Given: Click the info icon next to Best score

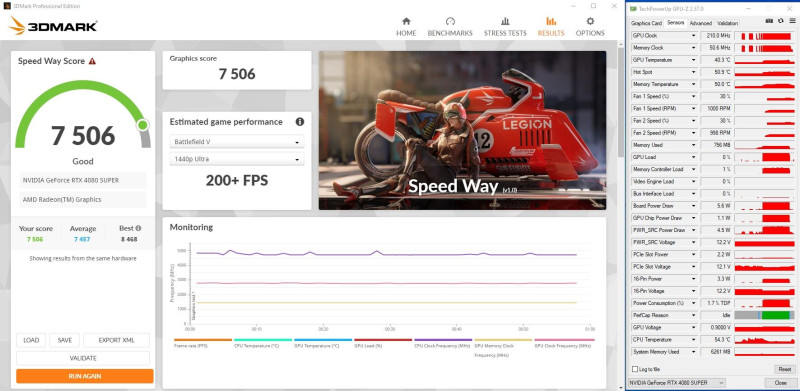Looking at the screenshot, I should tap(138, 229).
